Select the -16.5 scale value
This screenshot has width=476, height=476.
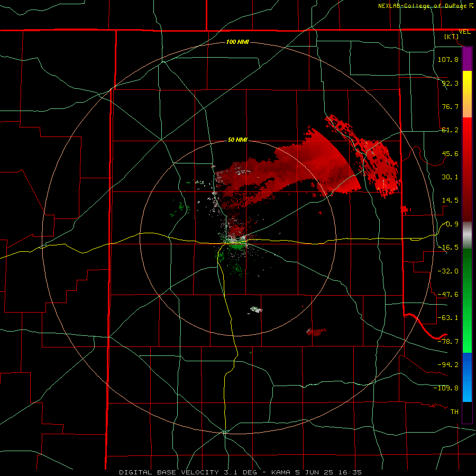tap(448, 248)
